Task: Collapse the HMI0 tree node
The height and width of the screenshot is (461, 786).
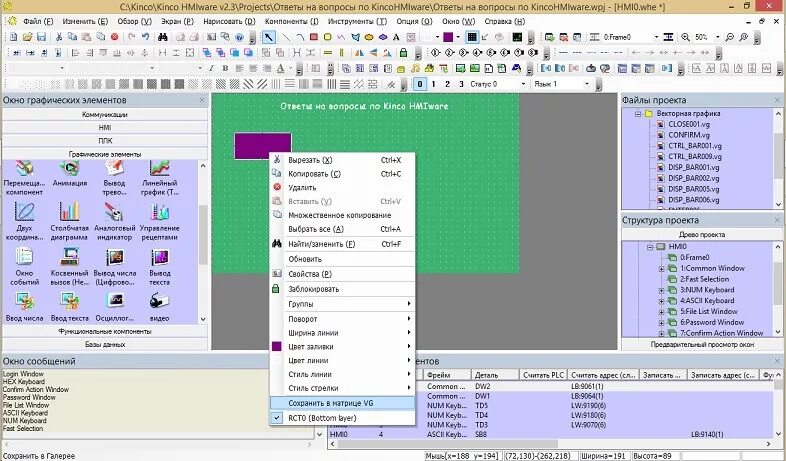Action: (650, 247)
